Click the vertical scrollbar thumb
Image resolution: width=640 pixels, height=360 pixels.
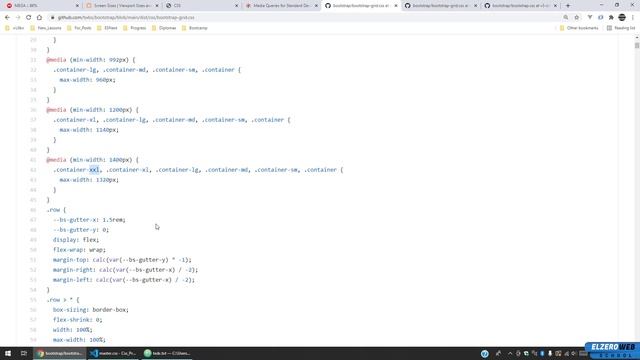637,45
